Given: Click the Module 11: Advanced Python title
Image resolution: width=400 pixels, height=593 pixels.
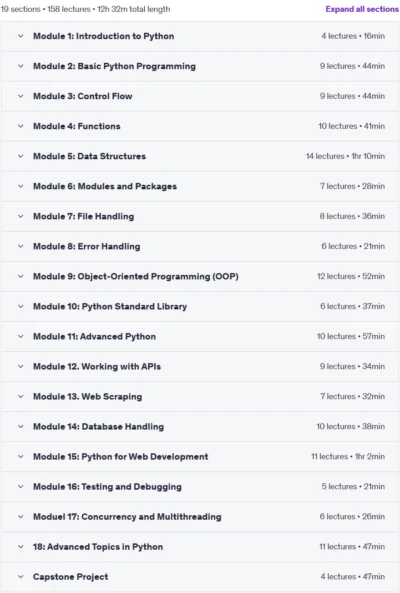Looking at the screenshot, I should tap(95, 337).
